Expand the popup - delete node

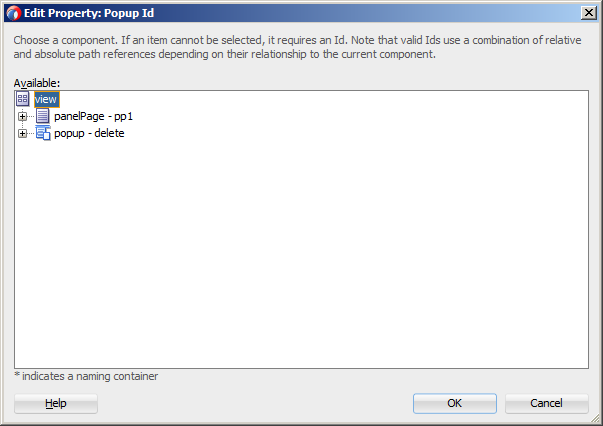[x=22, y=133]
